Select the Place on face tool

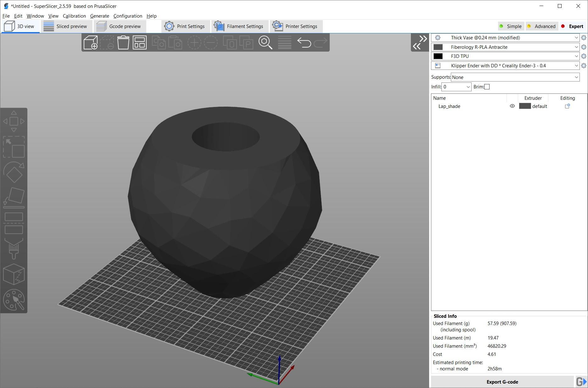14,197
